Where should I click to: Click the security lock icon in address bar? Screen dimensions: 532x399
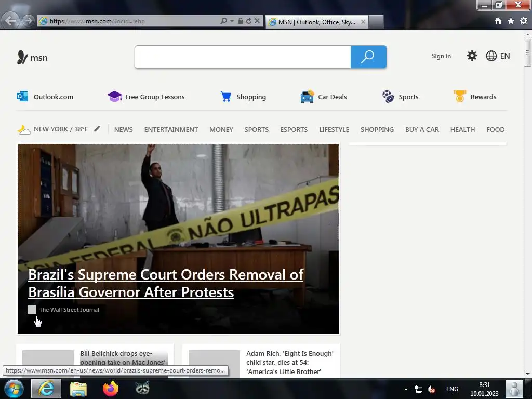(x=240, y=21)
